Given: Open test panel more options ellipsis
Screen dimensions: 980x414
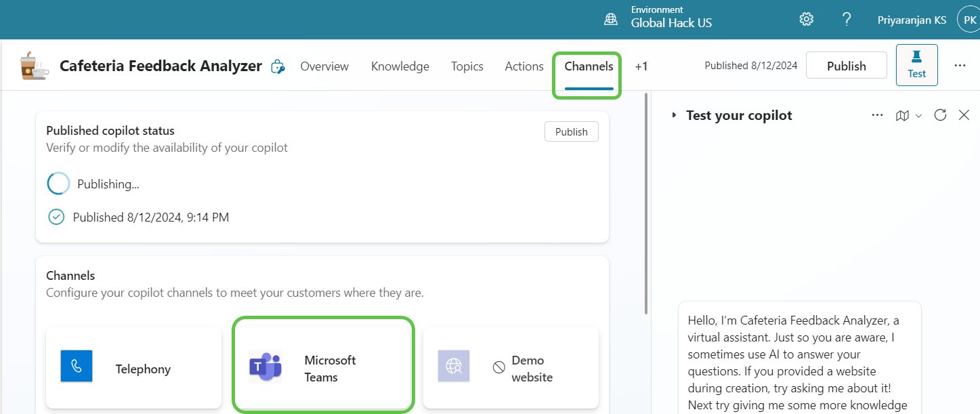Looking at the screenshot, I should (x=877, y=115).
